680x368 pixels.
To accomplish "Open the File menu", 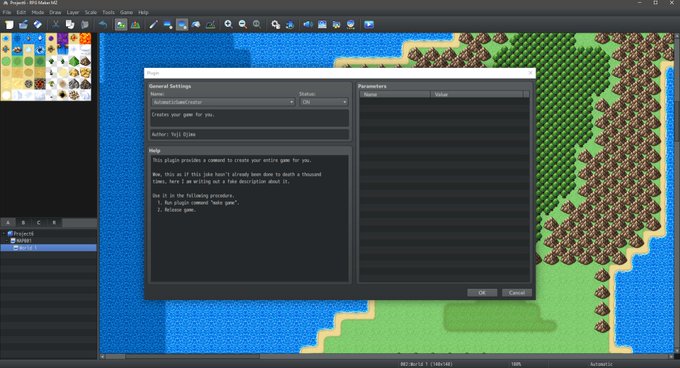I will coord(7,12).
